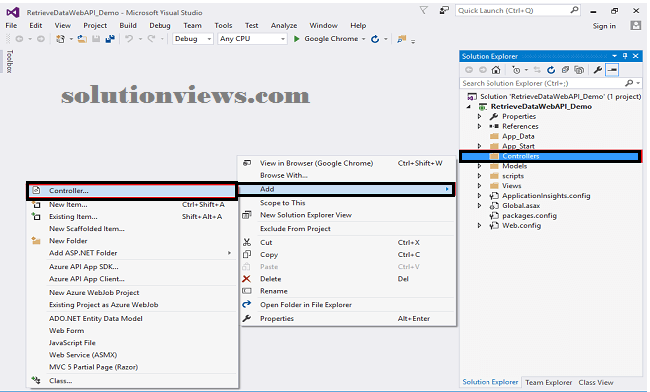Select packages.config in Solution Explorer
The image size is (650, 392).
click(529, 216)
